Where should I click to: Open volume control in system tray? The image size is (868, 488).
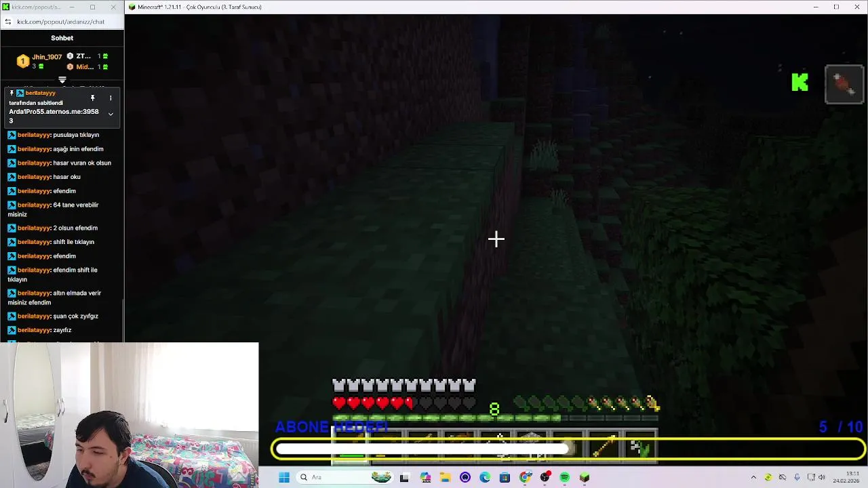[x=823, y=477]
